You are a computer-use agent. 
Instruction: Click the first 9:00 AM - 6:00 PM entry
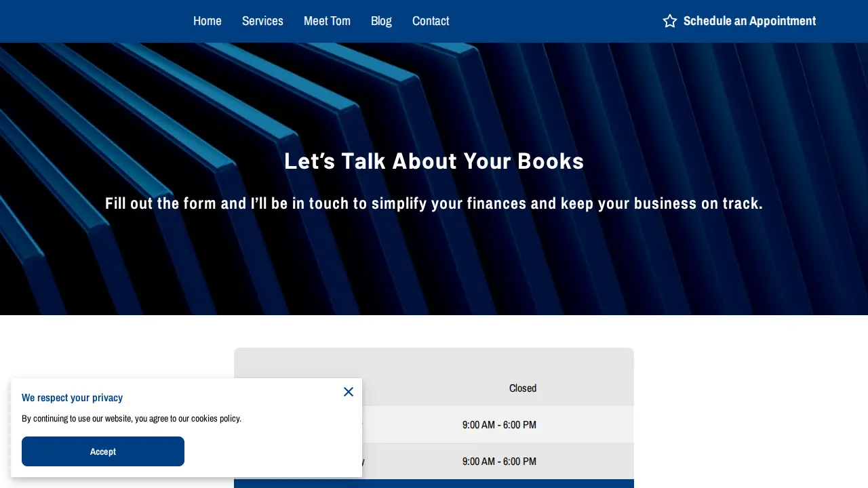point(499,425)
